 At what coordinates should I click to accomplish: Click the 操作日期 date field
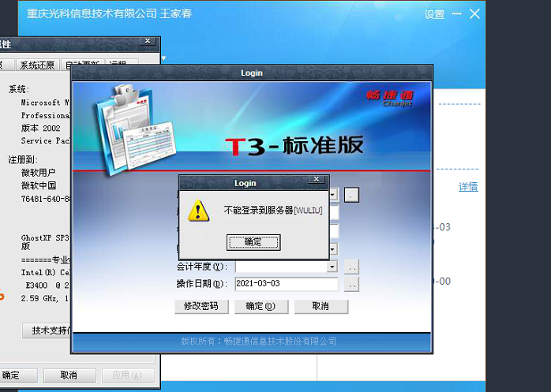pyautogui.click(x=287, y=284)
